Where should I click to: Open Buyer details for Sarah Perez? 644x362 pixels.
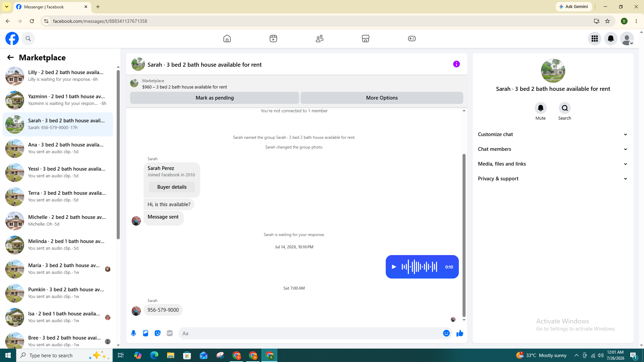pos(172,187)
